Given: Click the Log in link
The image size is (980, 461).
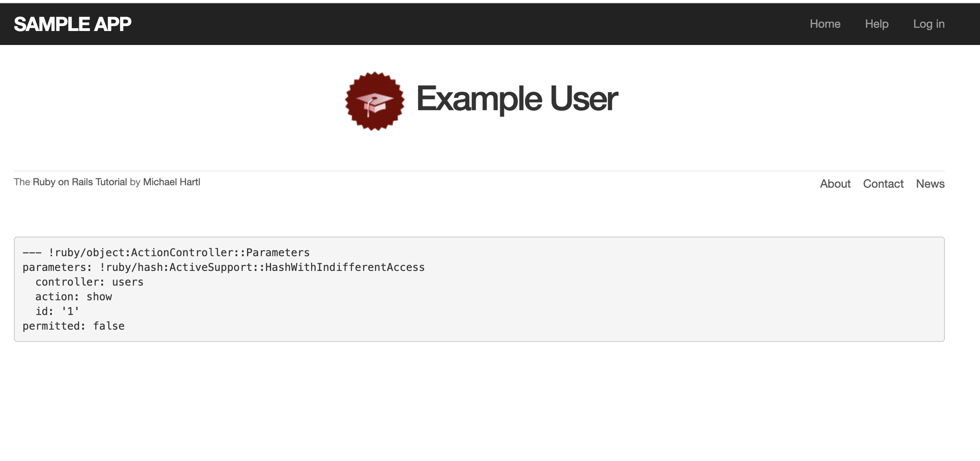Looking at the screenshot, I should click(929, 24).
